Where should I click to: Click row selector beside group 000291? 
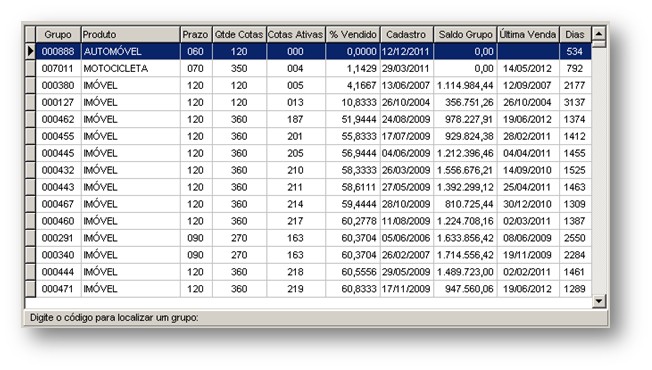30,238
